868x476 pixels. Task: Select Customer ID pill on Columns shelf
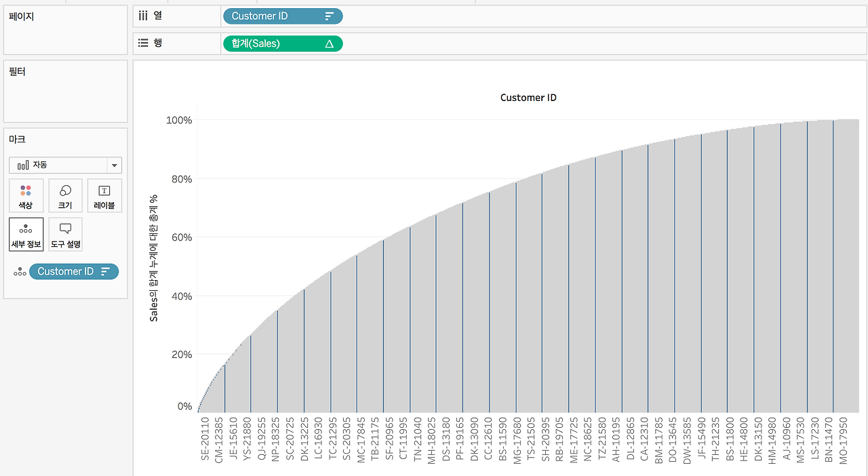[283, 16]
